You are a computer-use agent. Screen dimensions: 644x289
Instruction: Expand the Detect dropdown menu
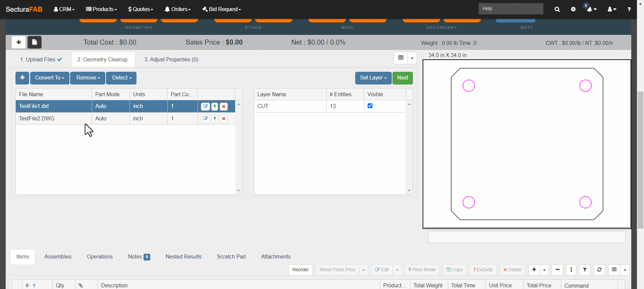(121, 78)
